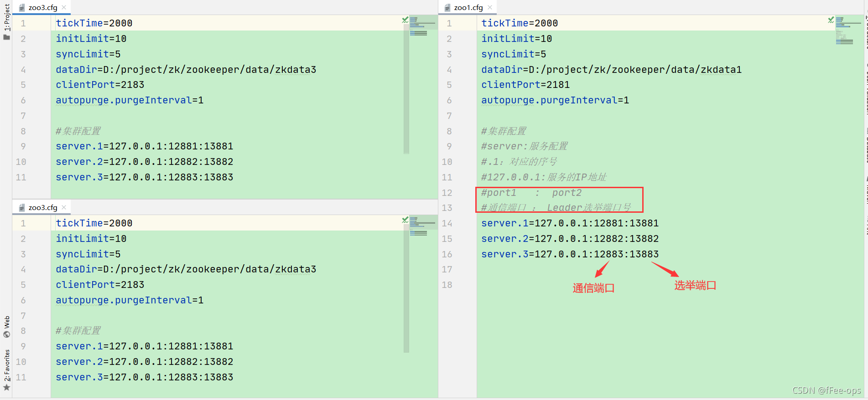
Task: Click initLimit=10 in lower zoo3.cfg editor
Action: (x=91, y=239)
